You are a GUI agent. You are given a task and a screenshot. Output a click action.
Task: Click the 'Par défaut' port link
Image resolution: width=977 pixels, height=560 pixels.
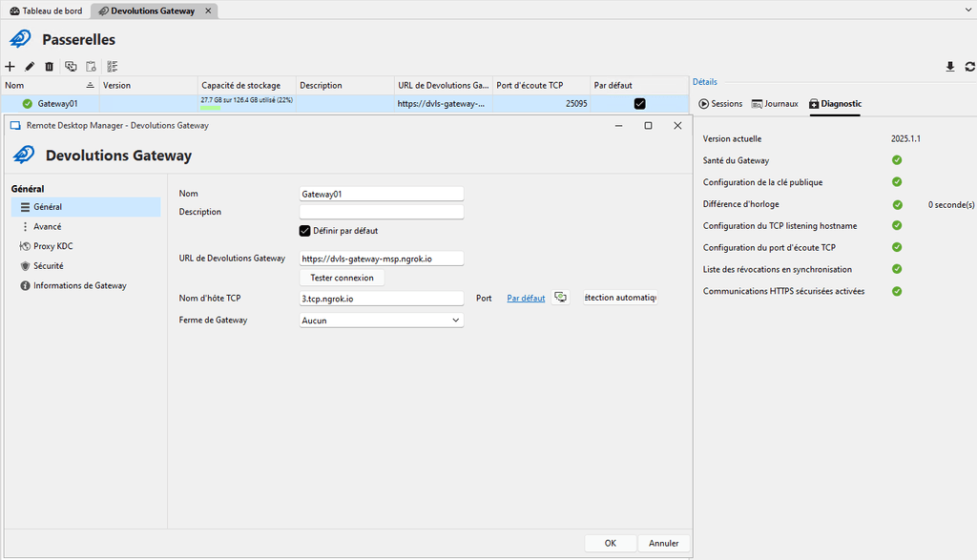(x=526, y=299)
